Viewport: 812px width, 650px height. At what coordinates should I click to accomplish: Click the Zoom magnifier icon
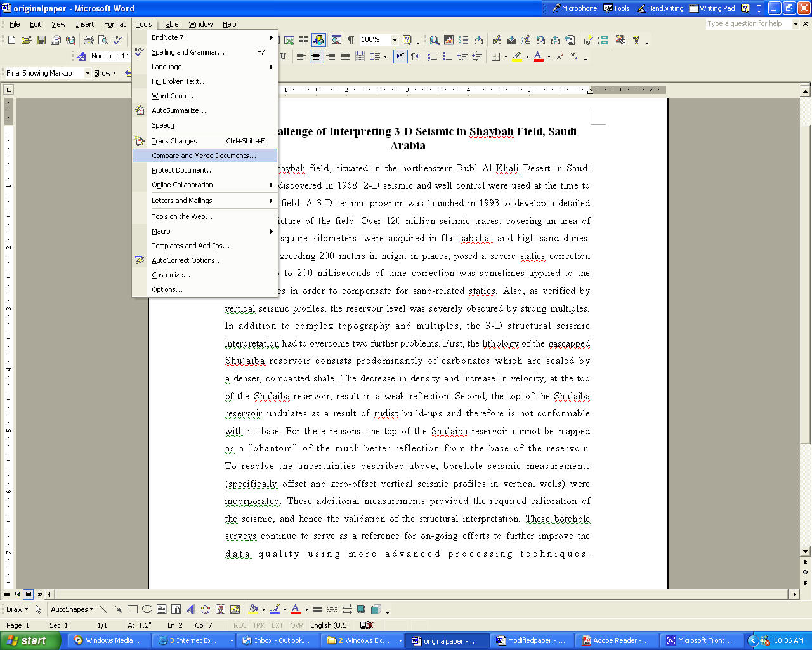pos(435,40)
